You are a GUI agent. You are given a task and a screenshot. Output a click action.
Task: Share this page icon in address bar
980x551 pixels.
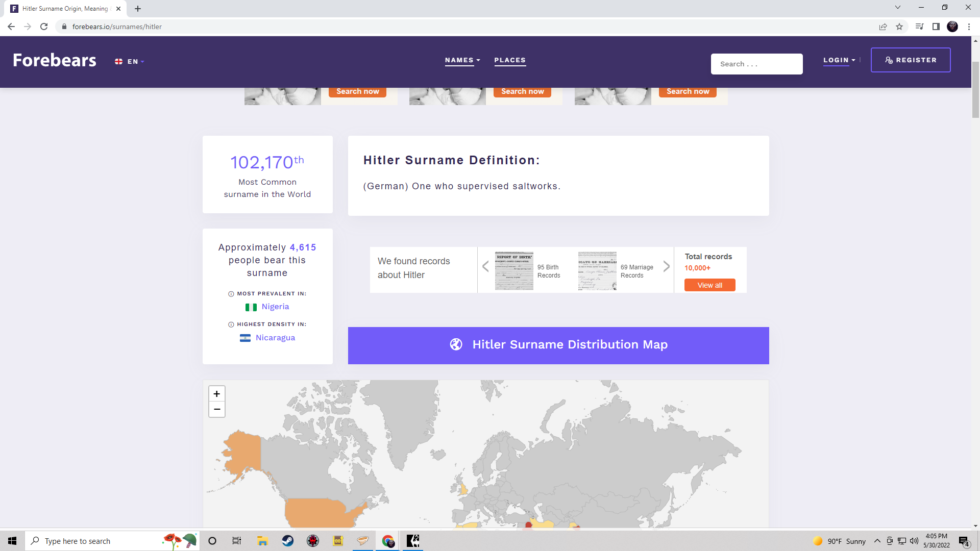point(883,27)
